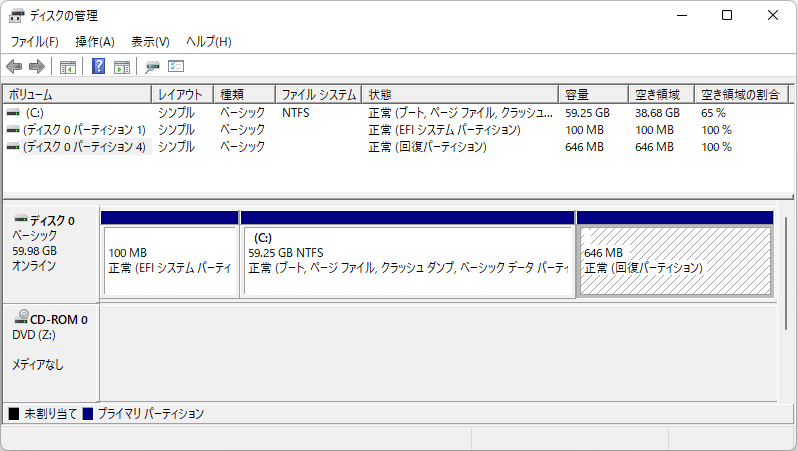798x451 pixels.
Task: Sort by the 空き領域 column header
Action: pyautogui.click(x=662, y=95)
